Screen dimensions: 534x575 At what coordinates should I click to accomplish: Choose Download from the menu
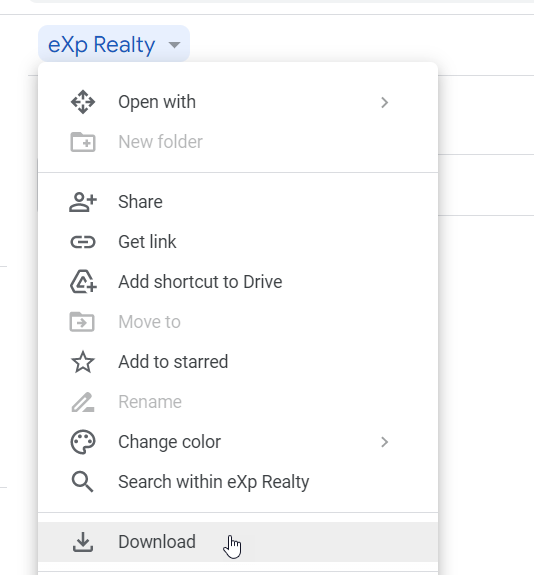click(x=238, y=542)
